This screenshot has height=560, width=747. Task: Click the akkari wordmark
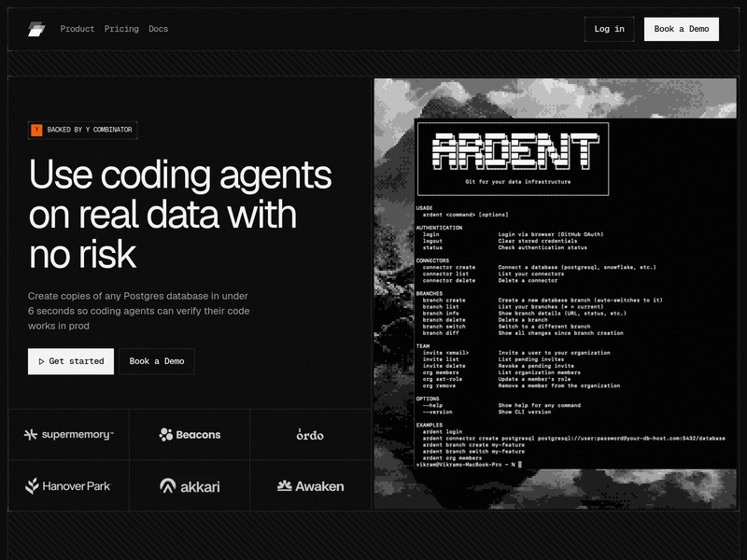click(200, 486)
